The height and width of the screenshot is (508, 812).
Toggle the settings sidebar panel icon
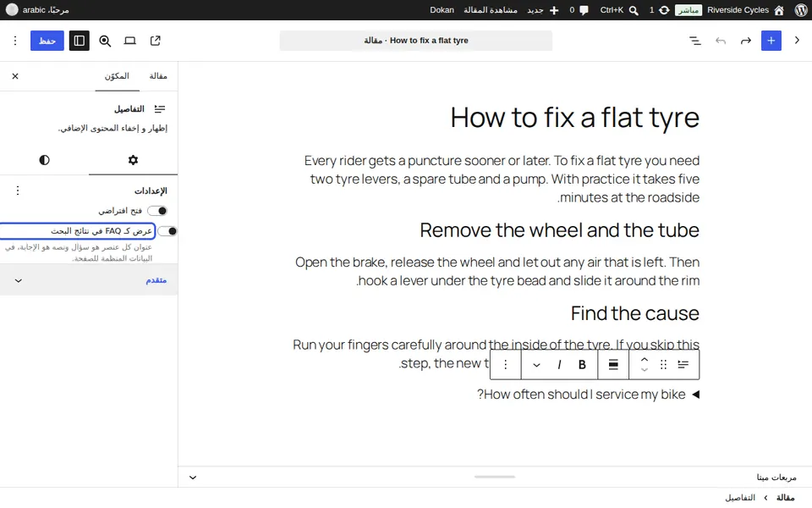80,41
